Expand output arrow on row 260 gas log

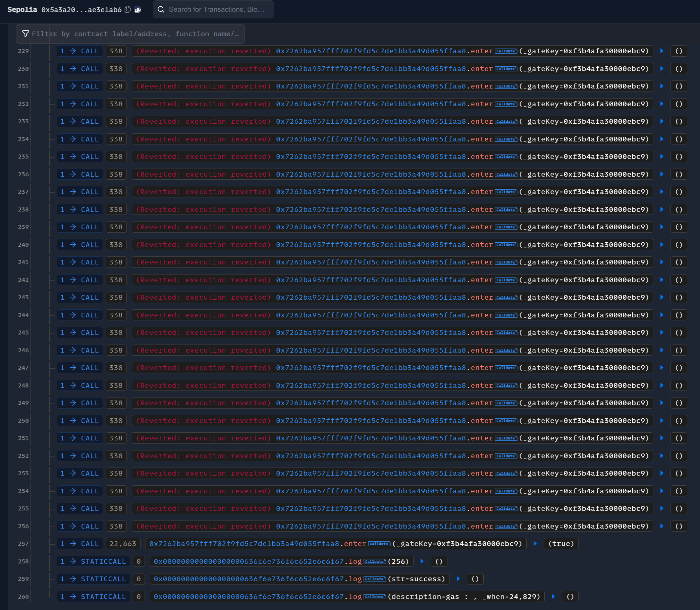click(553, 596)
